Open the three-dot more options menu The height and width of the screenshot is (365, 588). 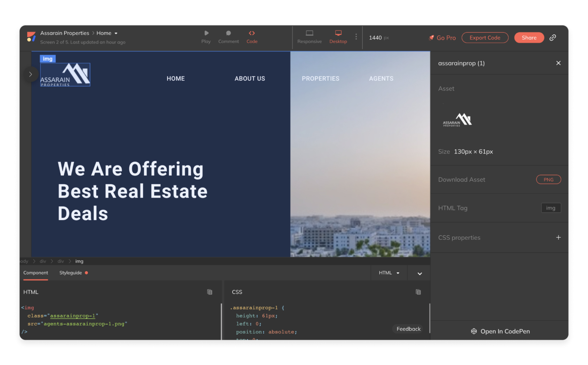356,37
